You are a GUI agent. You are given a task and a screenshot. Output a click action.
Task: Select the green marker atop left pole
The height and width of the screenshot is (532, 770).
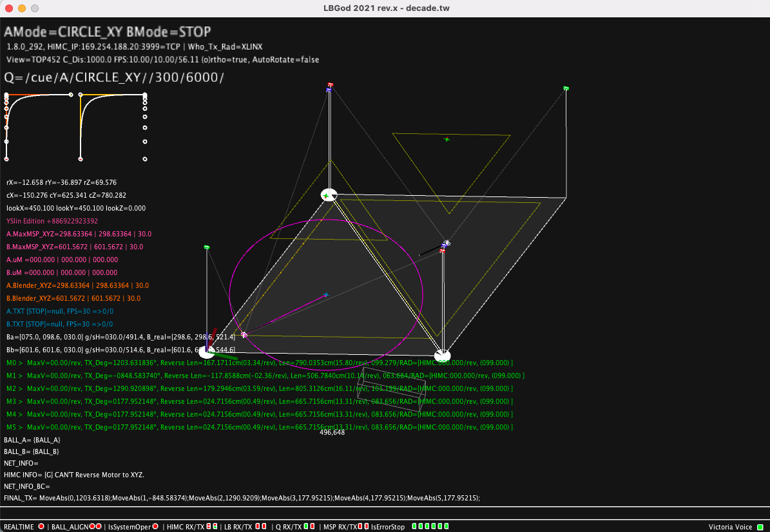coord(207,247)
